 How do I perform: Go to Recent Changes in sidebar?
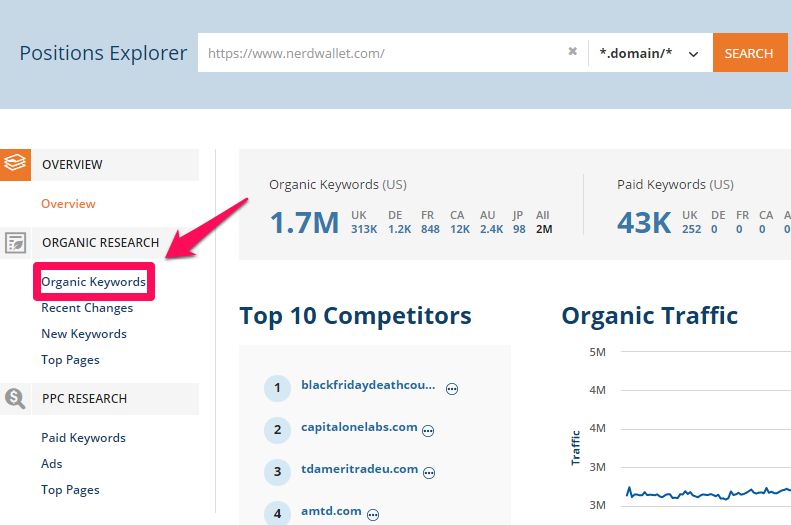point(87,308)
